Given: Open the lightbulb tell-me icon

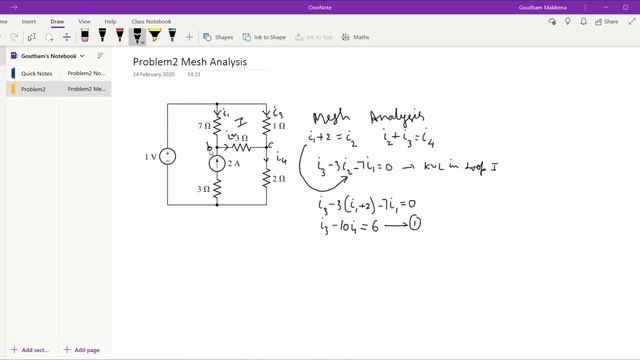Looking at the screenshot, I should pos(568,22).
